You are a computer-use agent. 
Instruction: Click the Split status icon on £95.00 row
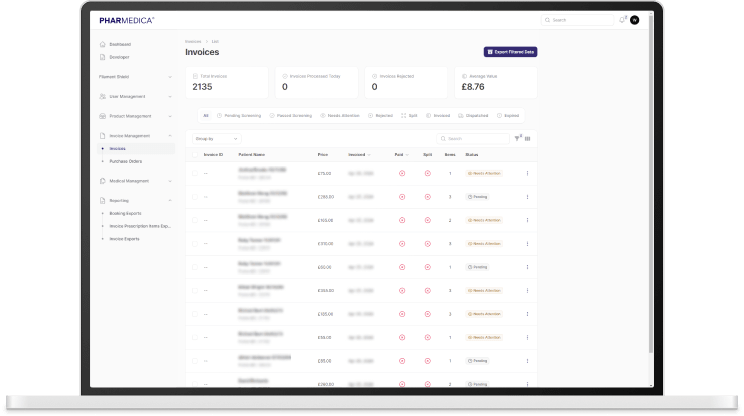coord(428,361)
